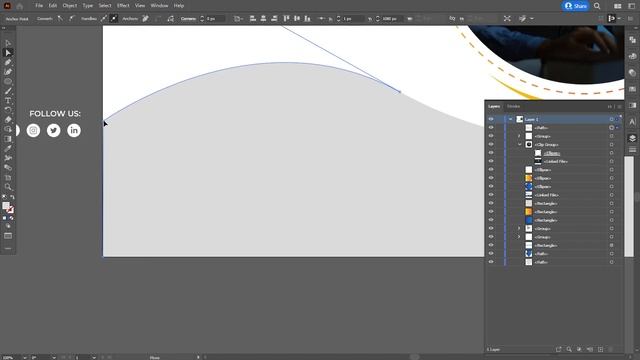Open the Help menu
This screenshot has height=360, width=640.
tap(179, 6)
